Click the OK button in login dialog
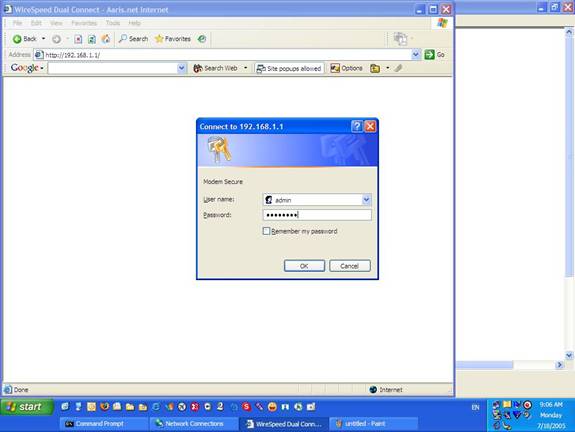This screenshot has height=432, width=575. pyautogui.click(x=304, y=266)
